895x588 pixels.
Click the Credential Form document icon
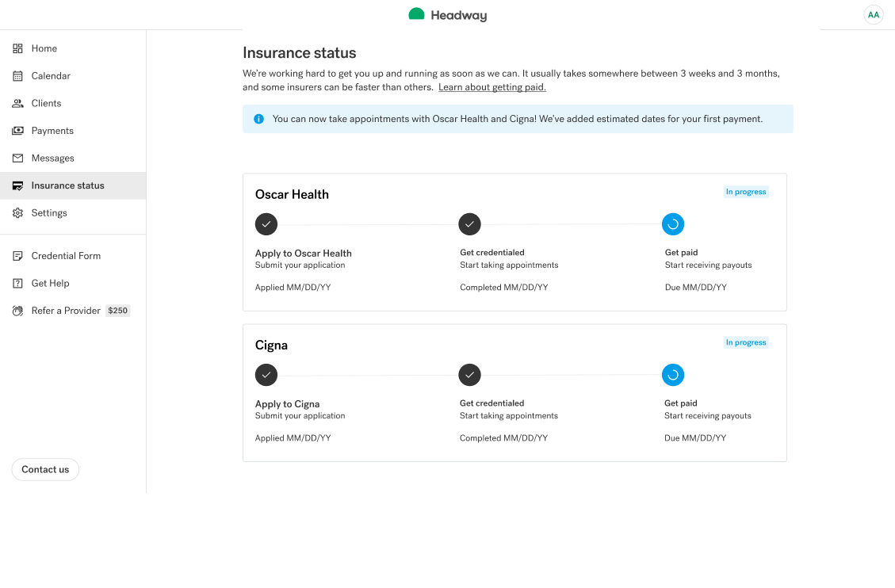pos(17,256)
